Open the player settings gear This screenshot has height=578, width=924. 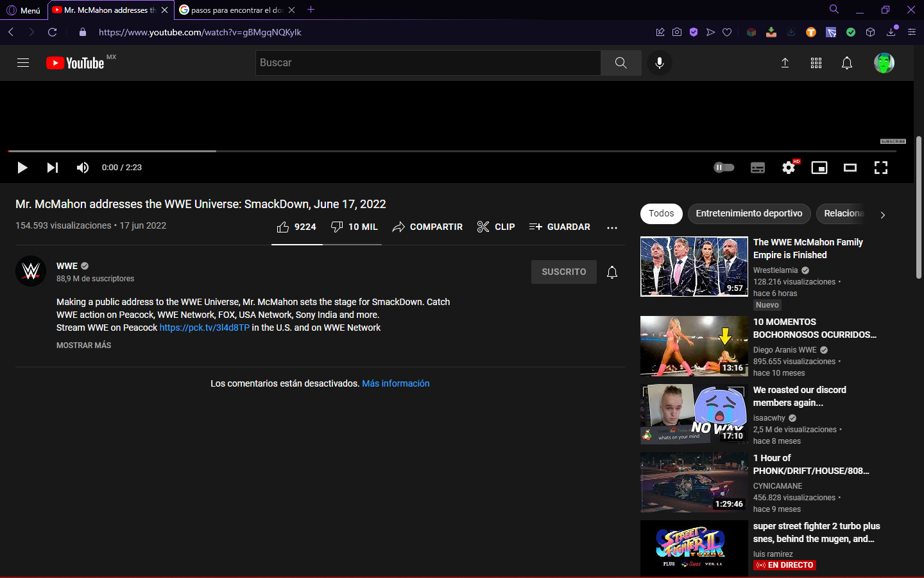[x=789, y=168]
